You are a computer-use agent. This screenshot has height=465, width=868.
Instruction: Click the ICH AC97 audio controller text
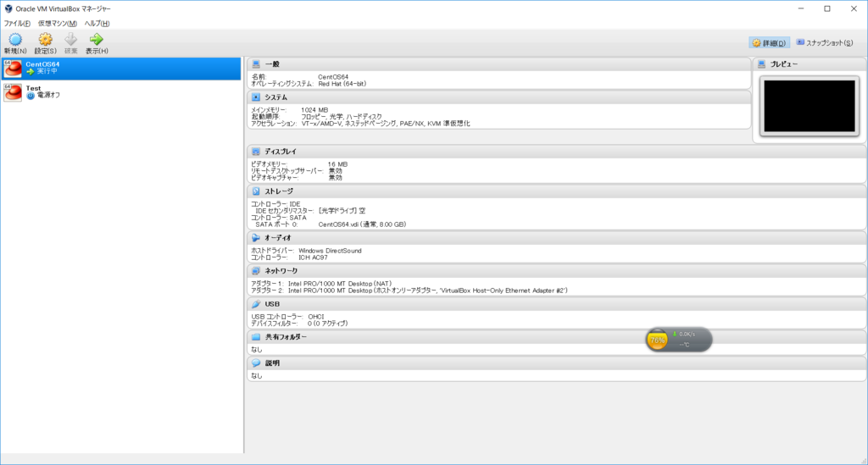click(x=314, y=257)
